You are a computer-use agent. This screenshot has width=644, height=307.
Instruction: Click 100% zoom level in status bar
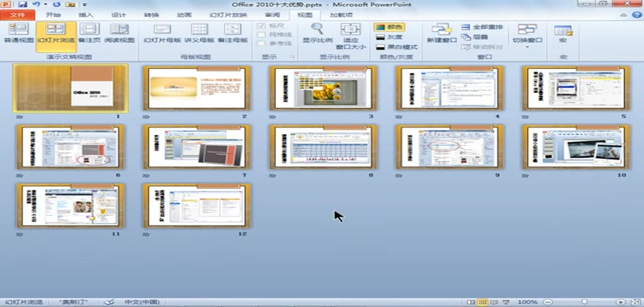[527, 302]
